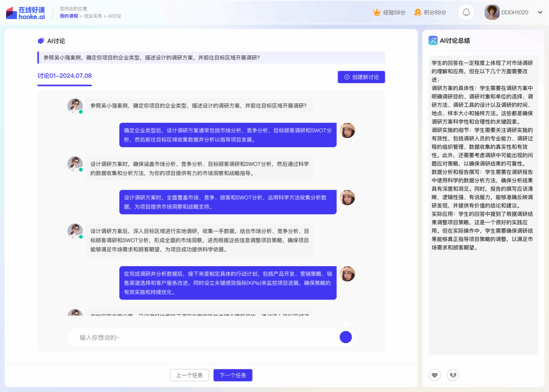Go to 下一个任务
The image size is (549, 392).
tap(233, 375)
